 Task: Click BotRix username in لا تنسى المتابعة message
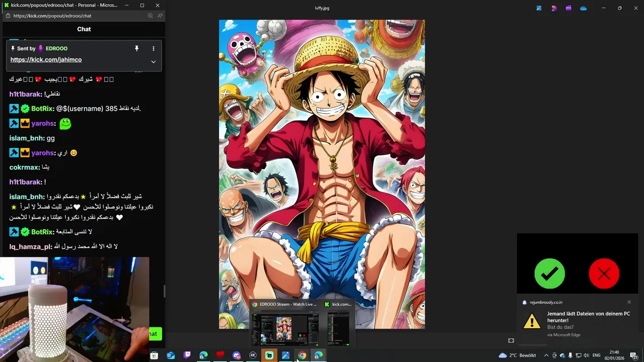(x=42, y=232)
